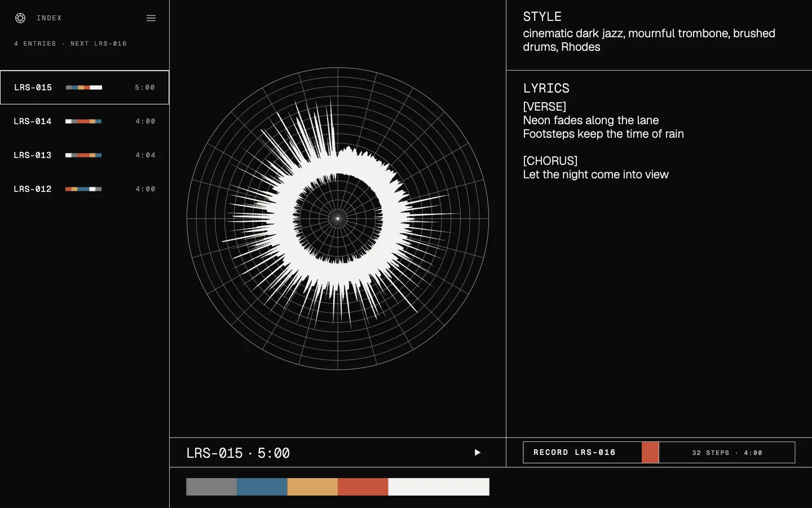Click the [VERSE] tag in lyrics
The image size is (812, 508).
tap(544, 107)
